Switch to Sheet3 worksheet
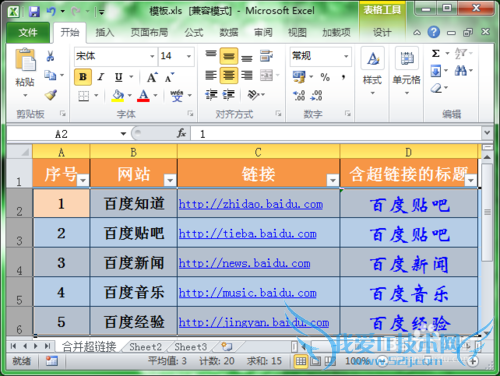Screen dimensions: 500x376 tap(190, 347)
